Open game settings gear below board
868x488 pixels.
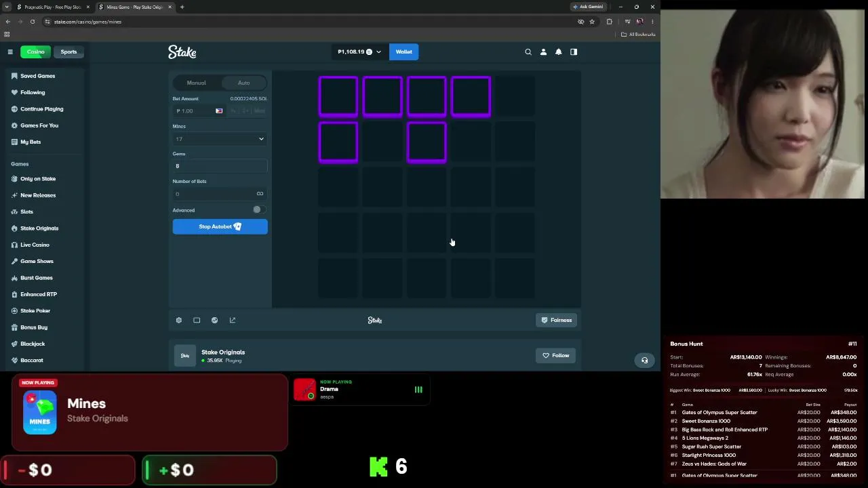[x=179, y=320]
